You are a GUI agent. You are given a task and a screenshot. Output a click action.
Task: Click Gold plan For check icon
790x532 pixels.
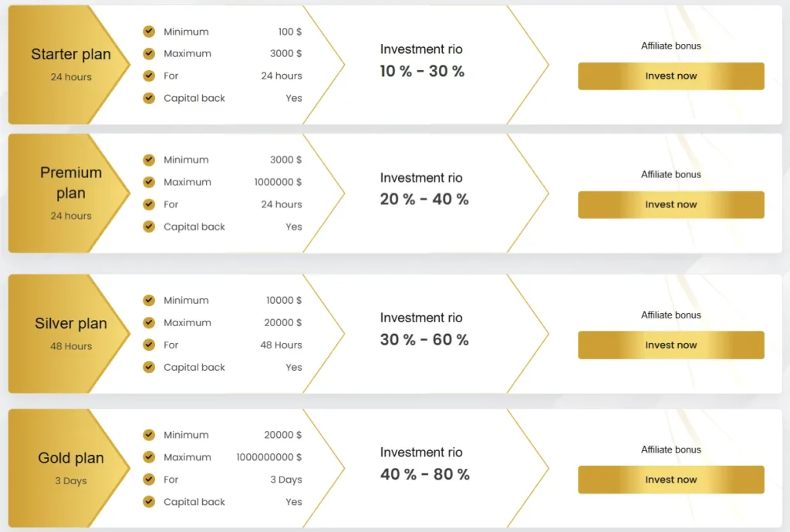tap(149, 480)
